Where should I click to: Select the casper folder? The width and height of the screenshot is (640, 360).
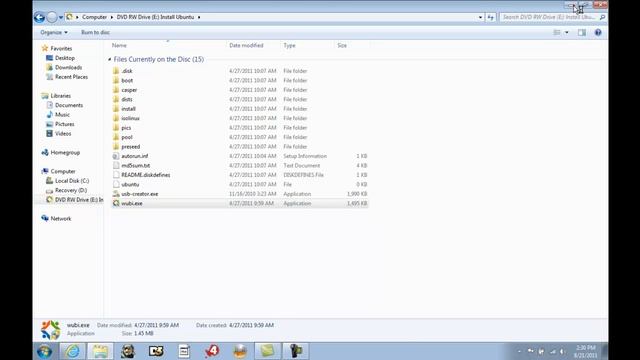tap(129, 90)
